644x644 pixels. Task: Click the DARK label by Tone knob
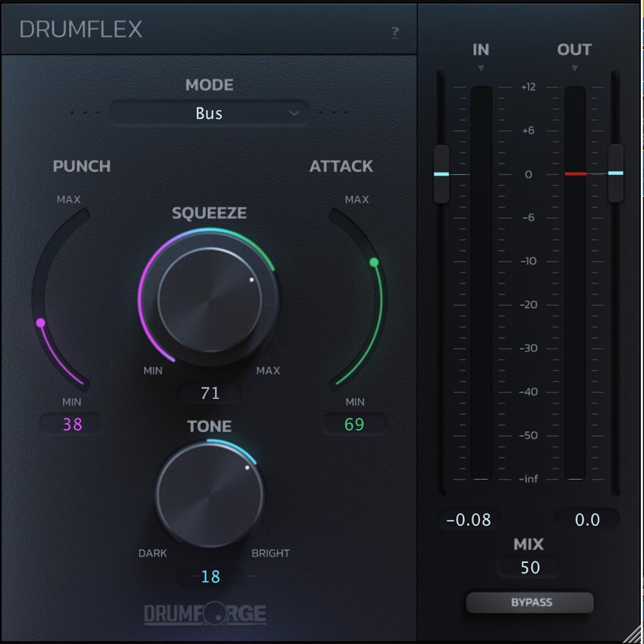152,553
